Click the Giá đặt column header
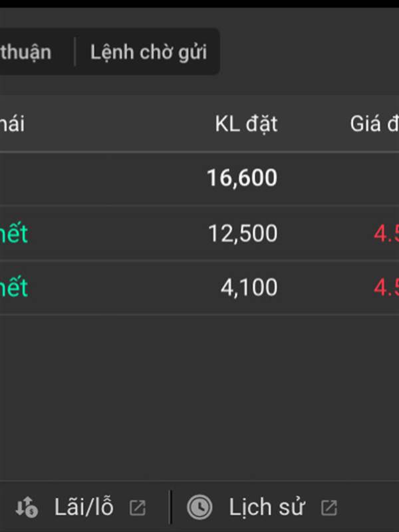The image size is (399, 532). (x=374, y=124)
